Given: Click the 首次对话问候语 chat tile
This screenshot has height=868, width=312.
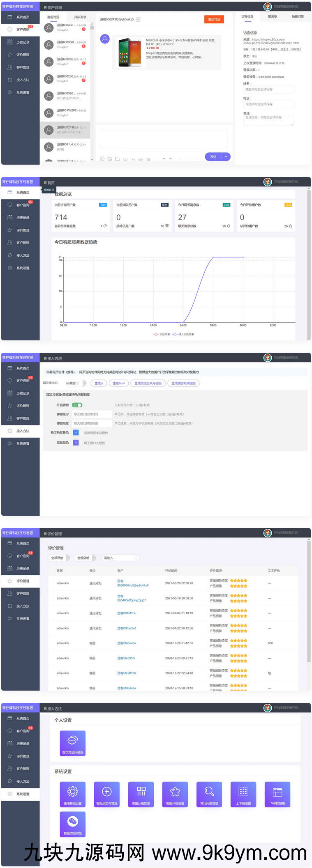Looking at the screenshot, I should point(72,743).
